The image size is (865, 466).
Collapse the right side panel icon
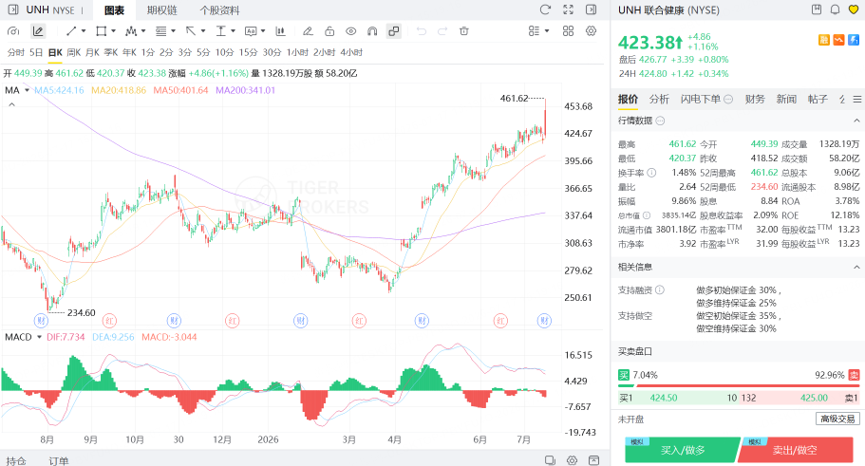[591, 10]
